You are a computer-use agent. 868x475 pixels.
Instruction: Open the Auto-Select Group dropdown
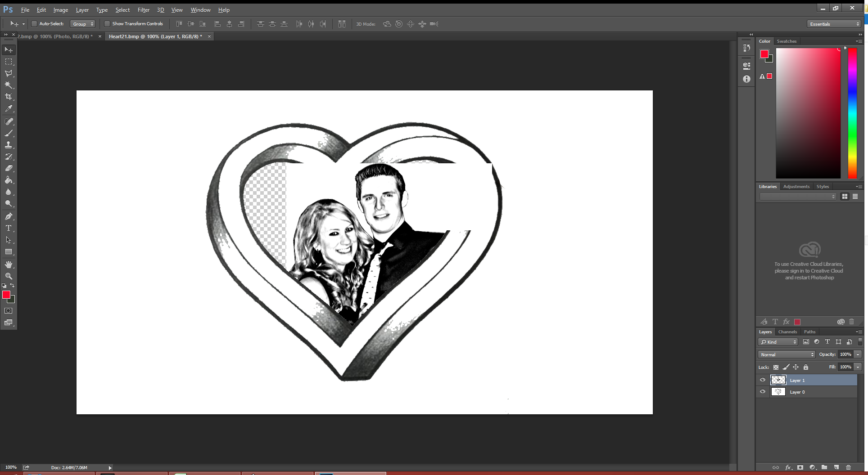pyautogui.click(x=83, y=24)
